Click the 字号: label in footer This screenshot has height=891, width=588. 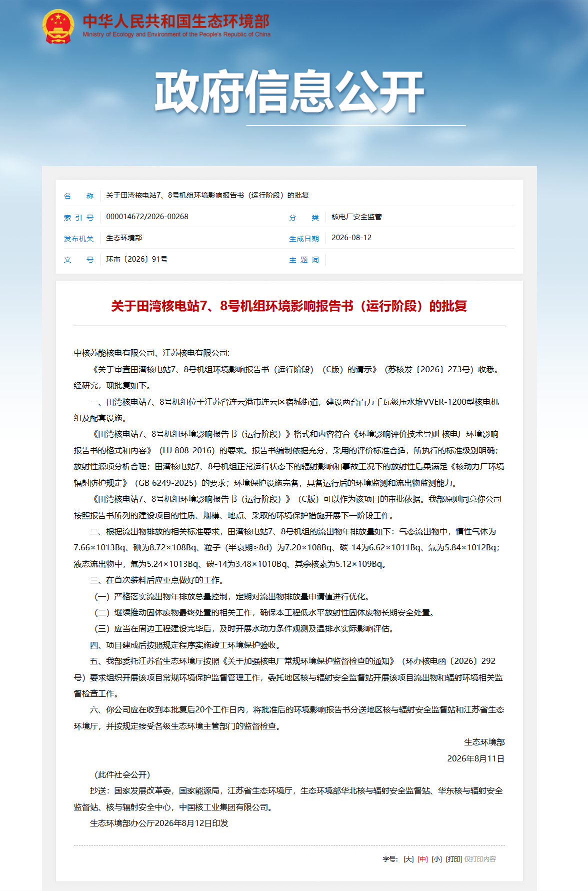pos(390,859)
